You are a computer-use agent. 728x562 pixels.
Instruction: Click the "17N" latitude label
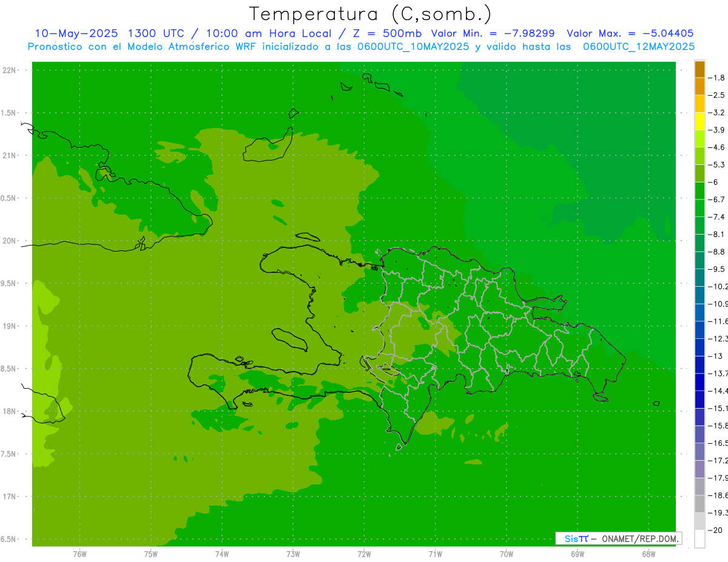10,497
